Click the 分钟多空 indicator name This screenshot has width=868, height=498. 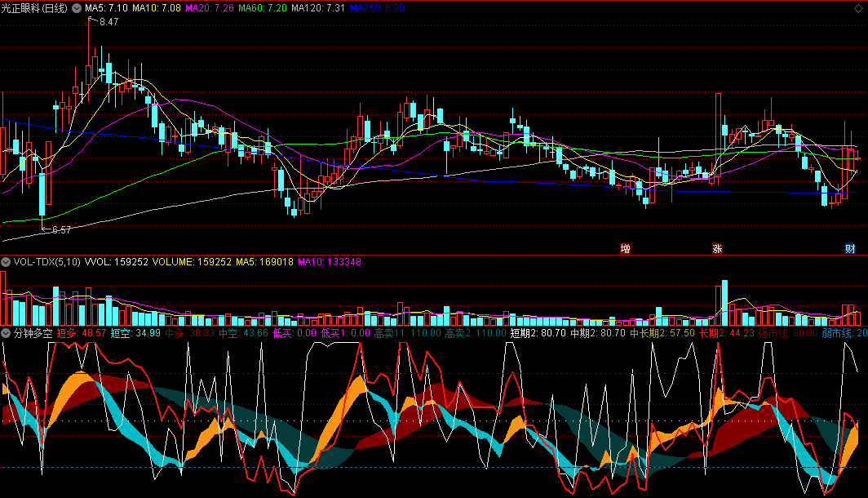pyautogui.click(x=33, y=333)
